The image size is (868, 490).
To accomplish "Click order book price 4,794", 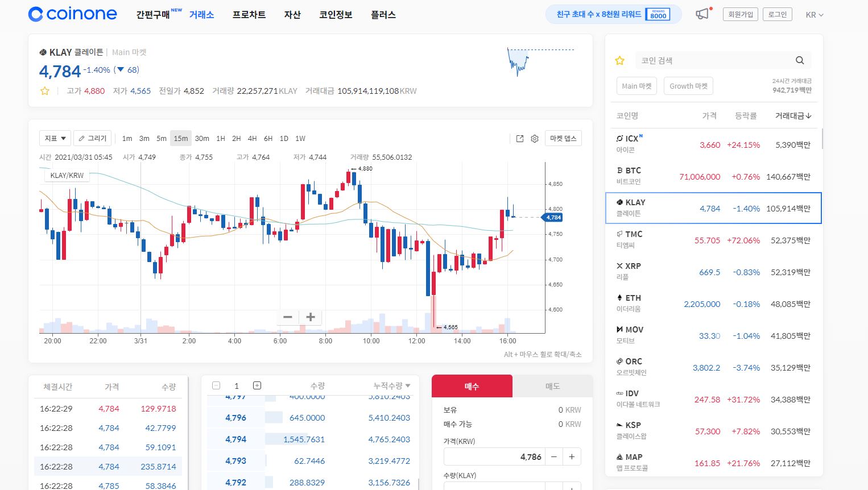I will coord(235,439).
